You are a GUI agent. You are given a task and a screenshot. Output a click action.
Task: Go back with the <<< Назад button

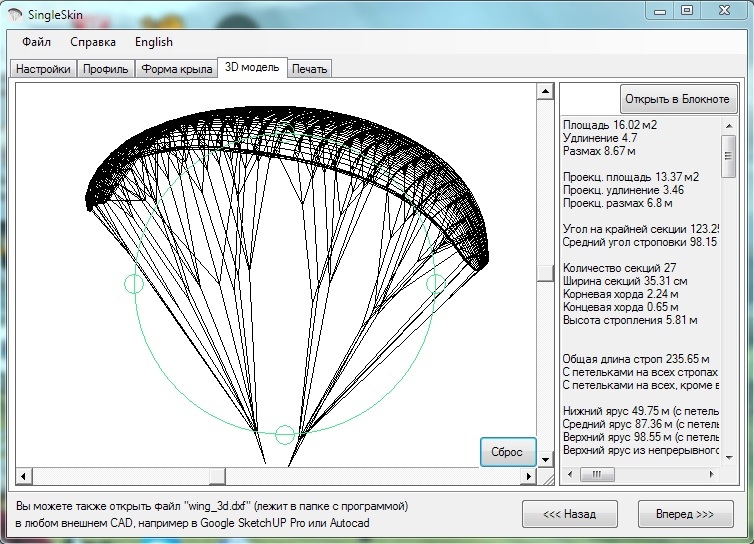[x=569, y=514]
